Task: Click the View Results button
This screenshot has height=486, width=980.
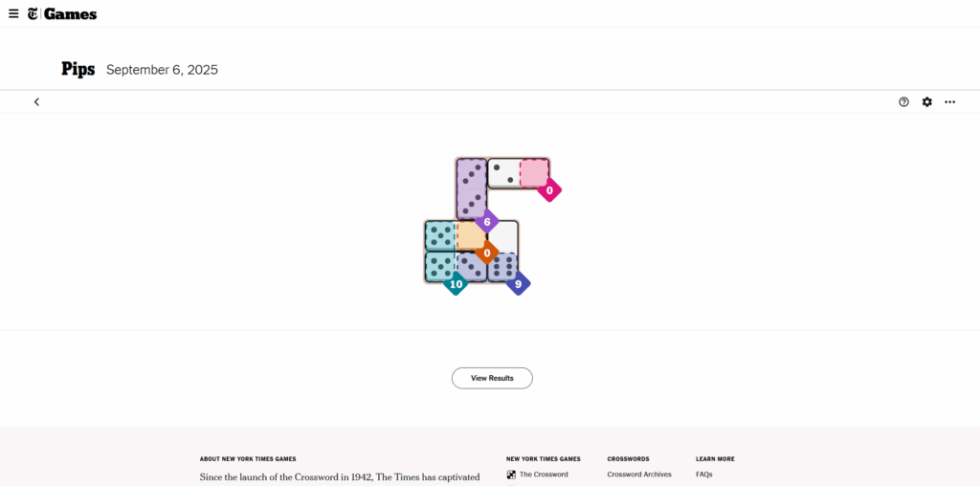Action: [x=492, y=378]
